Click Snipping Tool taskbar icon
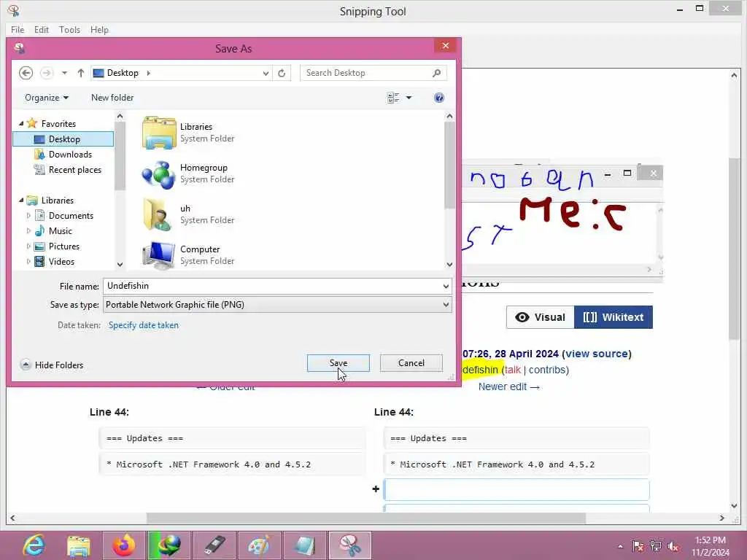The height and width of the screenshot is (560, 747). tap(349, 545)
